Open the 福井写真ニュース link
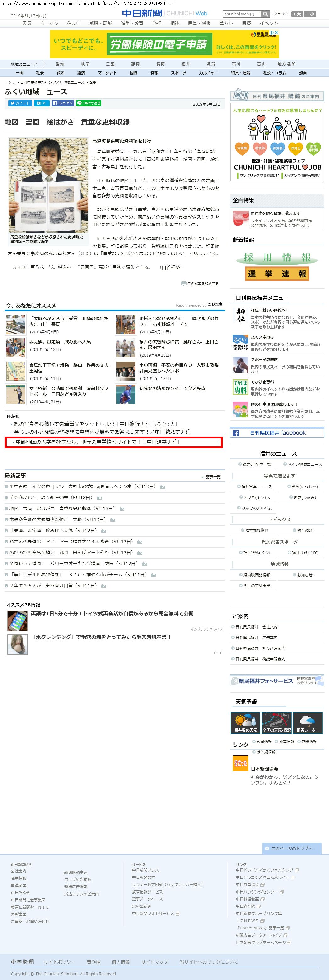 tap(256, 487)
